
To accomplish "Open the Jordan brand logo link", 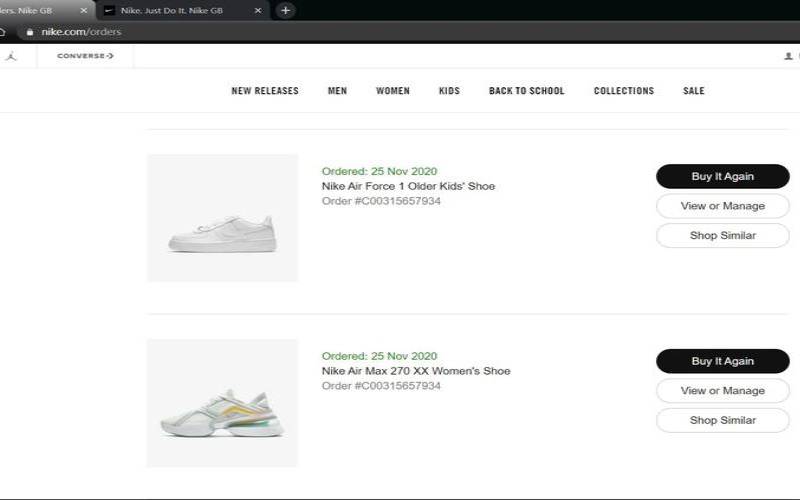I will pyautogui.click(x=12, y=56).
